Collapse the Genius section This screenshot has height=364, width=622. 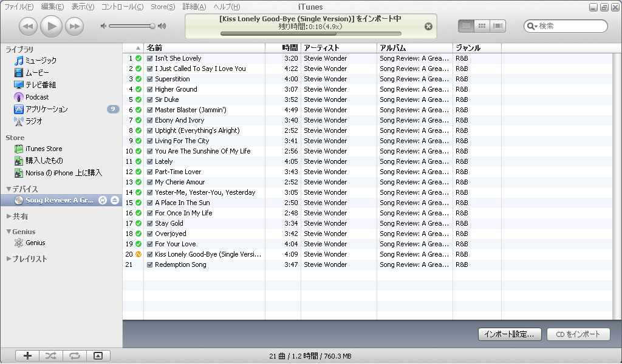[x=9, y=232]
